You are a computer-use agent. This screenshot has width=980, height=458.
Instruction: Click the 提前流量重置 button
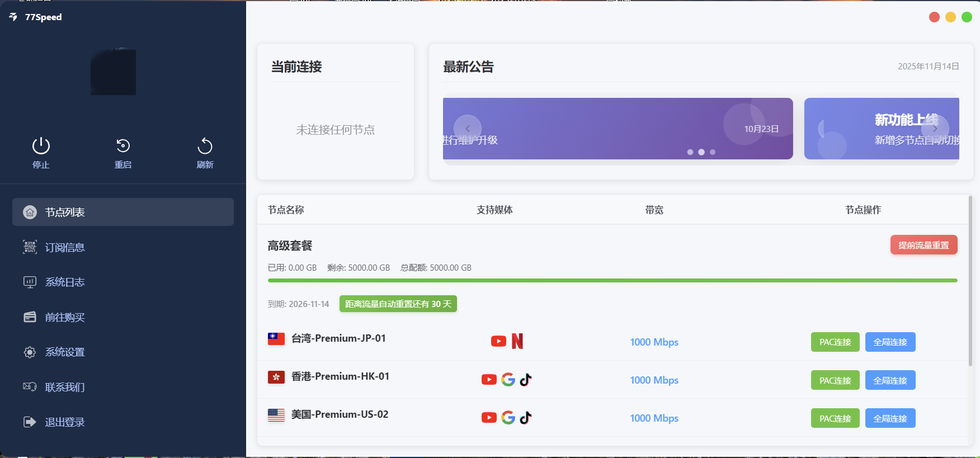point(924,245)
